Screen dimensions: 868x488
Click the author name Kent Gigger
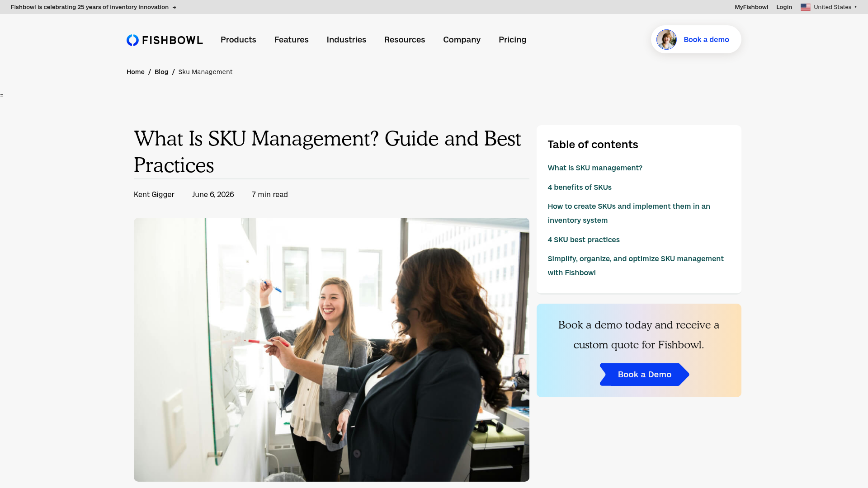[x=154, y=194]
